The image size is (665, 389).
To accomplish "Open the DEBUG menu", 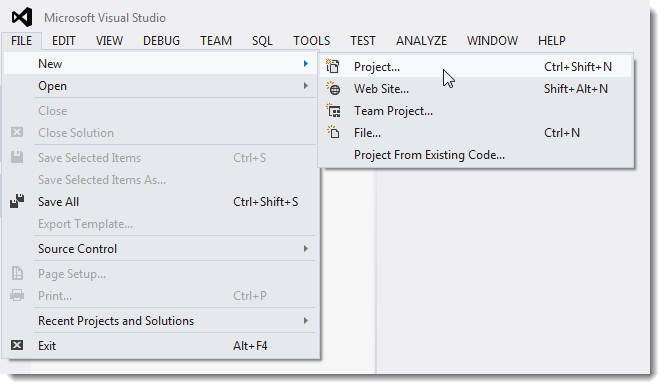I will point(161,41).
